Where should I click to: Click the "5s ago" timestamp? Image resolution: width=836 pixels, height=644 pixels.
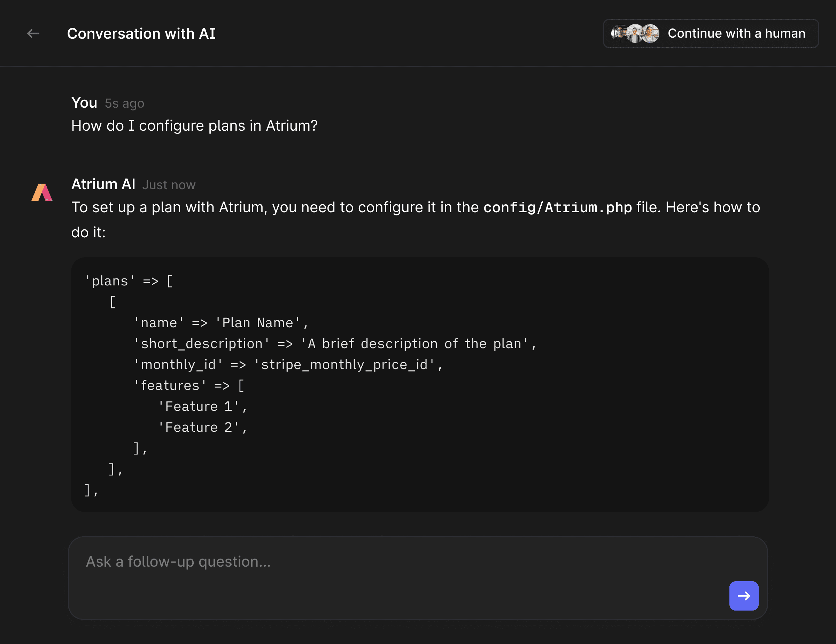click(124, 103)
